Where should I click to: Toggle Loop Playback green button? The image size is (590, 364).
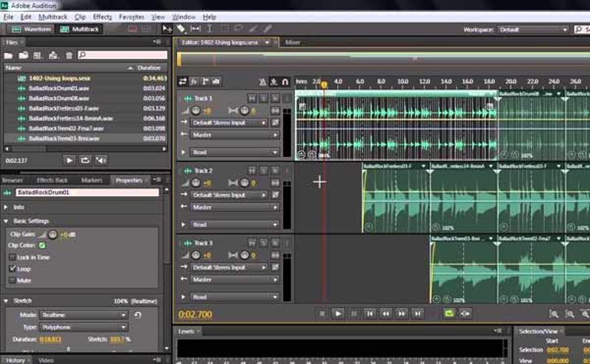(x=449, y=313)
